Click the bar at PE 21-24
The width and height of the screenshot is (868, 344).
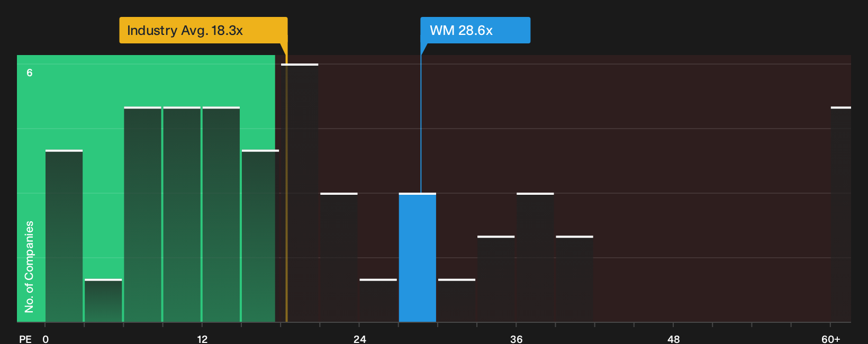[339, 257]
